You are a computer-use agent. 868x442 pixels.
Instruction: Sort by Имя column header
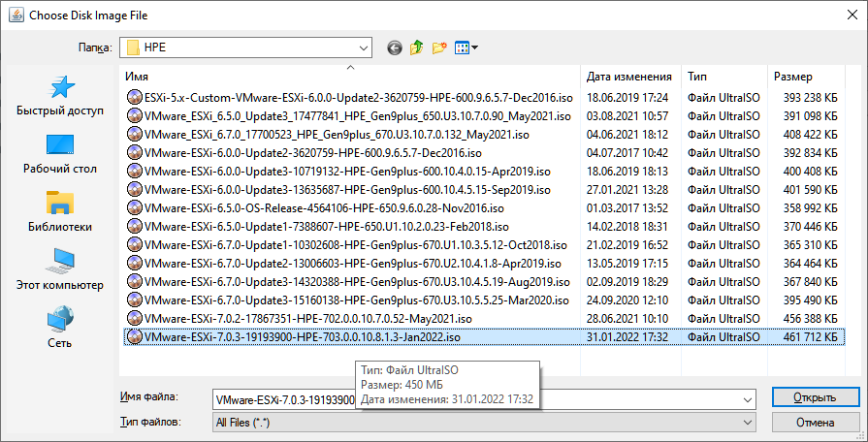349,77
